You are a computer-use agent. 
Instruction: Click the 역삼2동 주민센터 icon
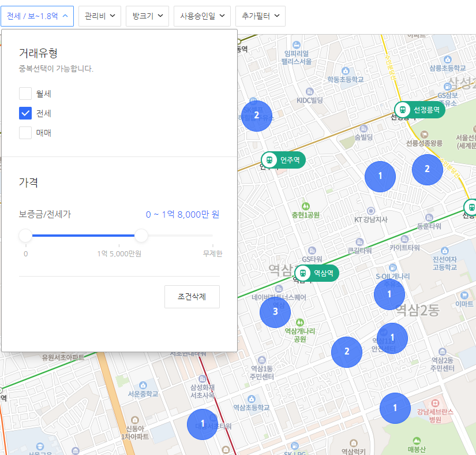(x=443, y=352)
